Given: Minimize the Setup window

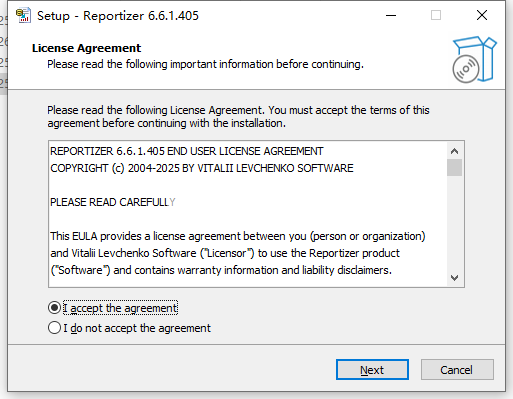Looking at the screenshot, I should click(x=391, y=15).
